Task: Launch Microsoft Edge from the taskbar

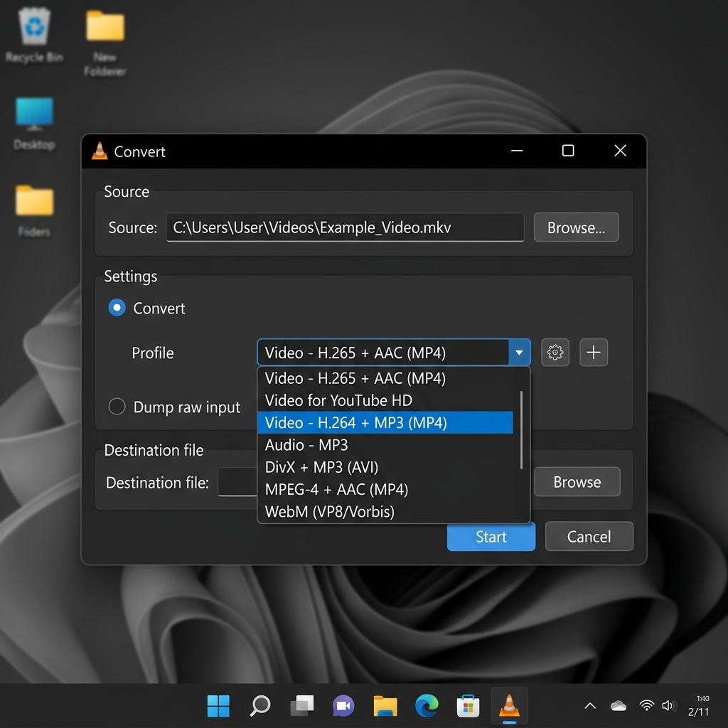Action: point(427,706)
